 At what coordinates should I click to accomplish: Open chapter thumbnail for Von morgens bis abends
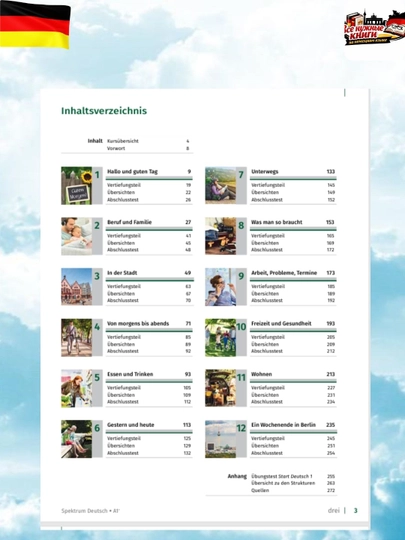(x=76, y=338)
